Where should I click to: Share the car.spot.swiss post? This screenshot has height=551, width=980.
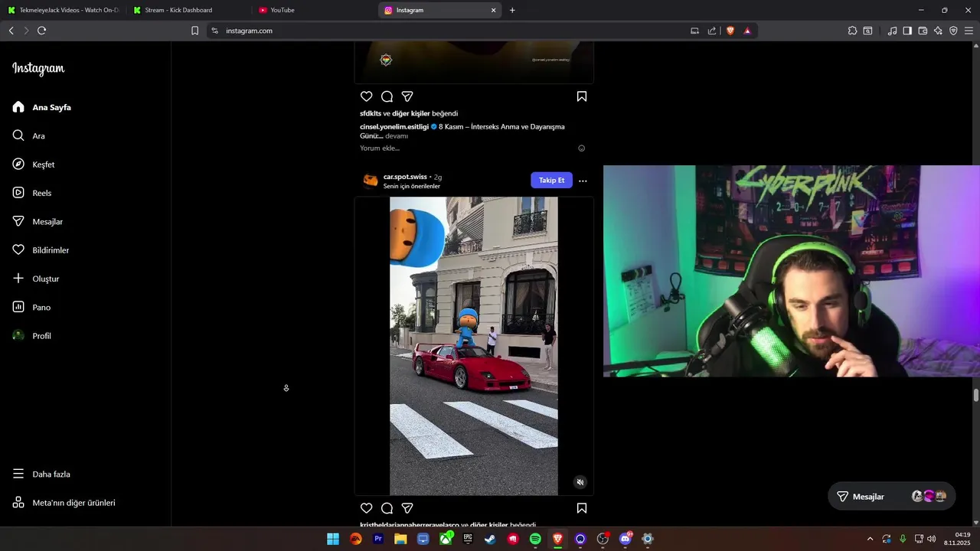[407, 508]
